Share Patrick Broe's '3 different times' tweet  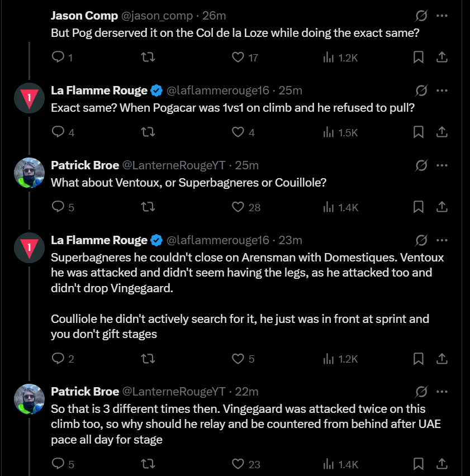(441, 464)
